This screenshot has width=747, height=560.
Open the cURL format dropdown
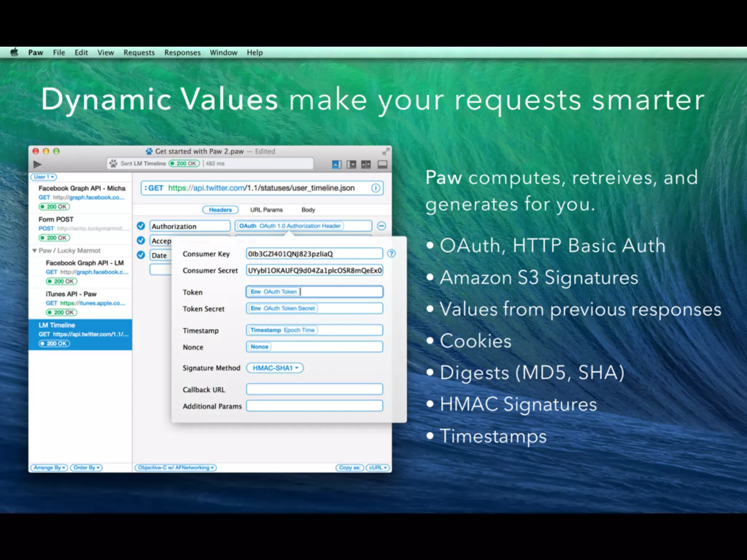[x=378, y=468]
